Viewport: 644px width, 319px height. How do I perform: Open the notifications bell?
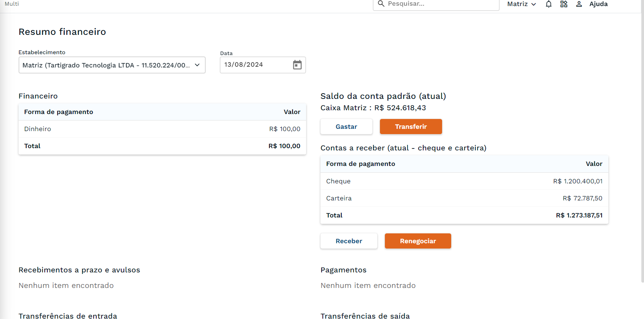pos(549,4)
